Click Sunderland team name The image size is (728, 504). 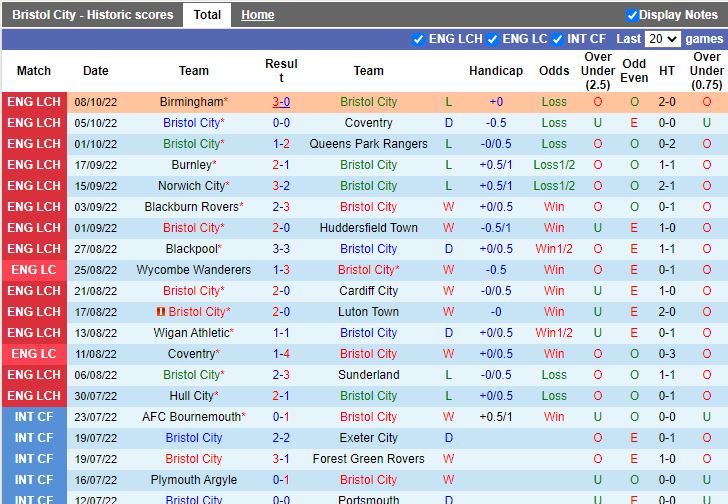pyautogui.click(x=369, y=375)
